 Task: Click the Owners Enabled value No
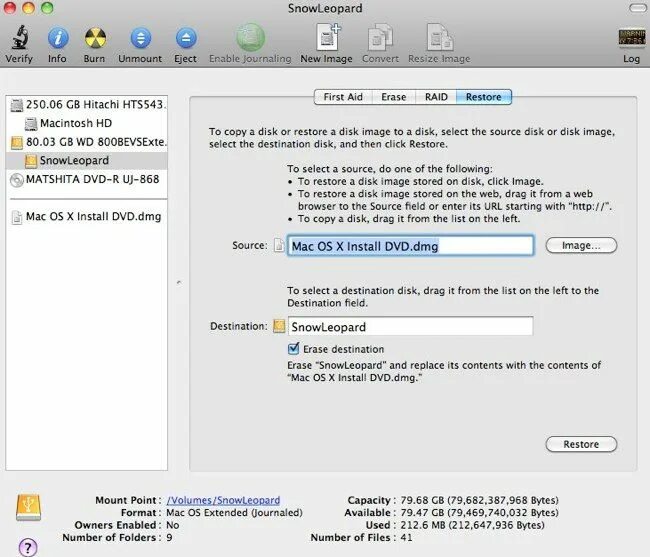(173, 525)
